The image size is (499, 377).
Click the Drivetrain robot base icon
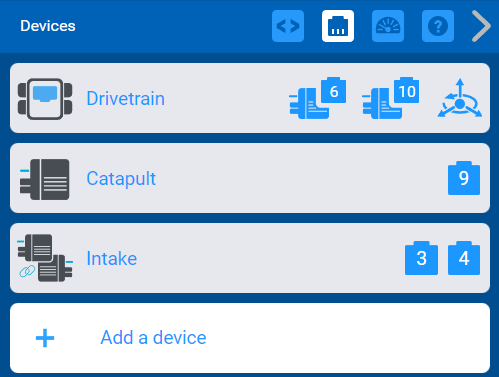(x=45, y=99)
